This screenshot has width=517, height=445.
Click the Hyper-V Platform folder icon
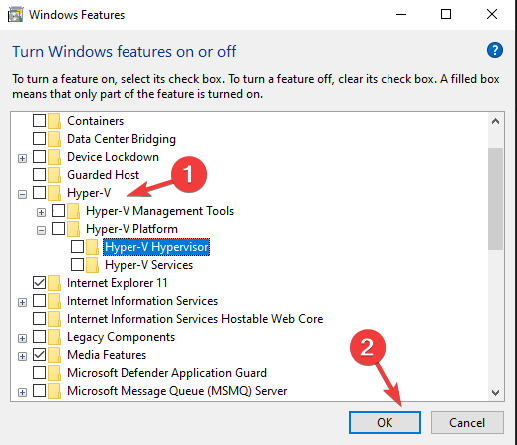(73, 229)
